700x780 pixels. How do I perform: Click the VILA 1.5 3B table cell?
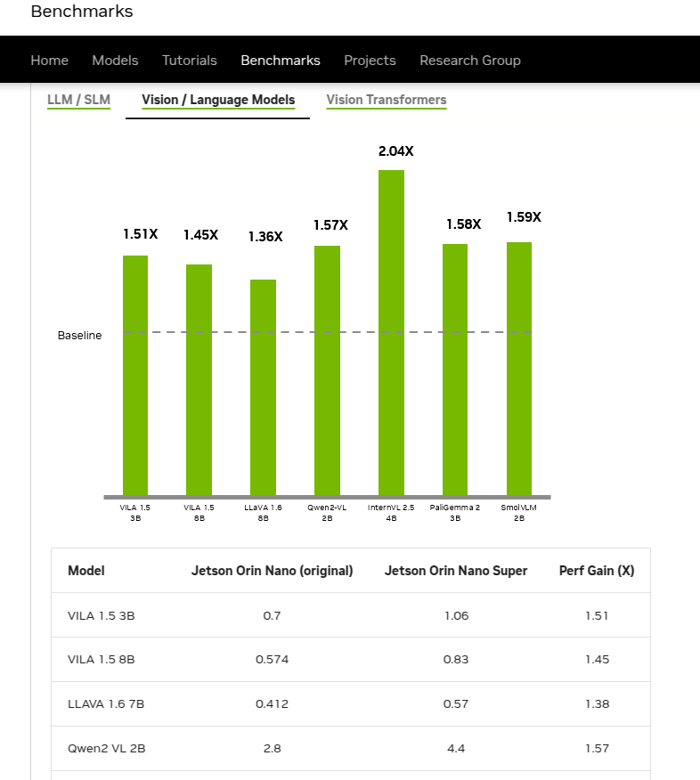pos(101,615)
